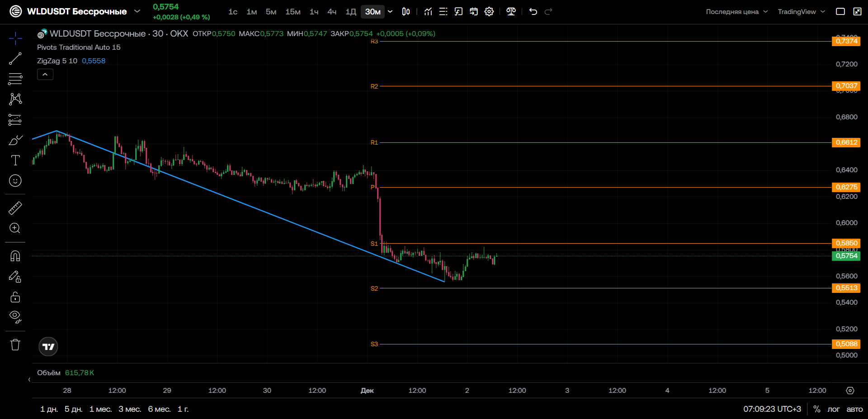Set range to 5 дн.
This screenshot has width=868, height=419.
pos(73,409)
